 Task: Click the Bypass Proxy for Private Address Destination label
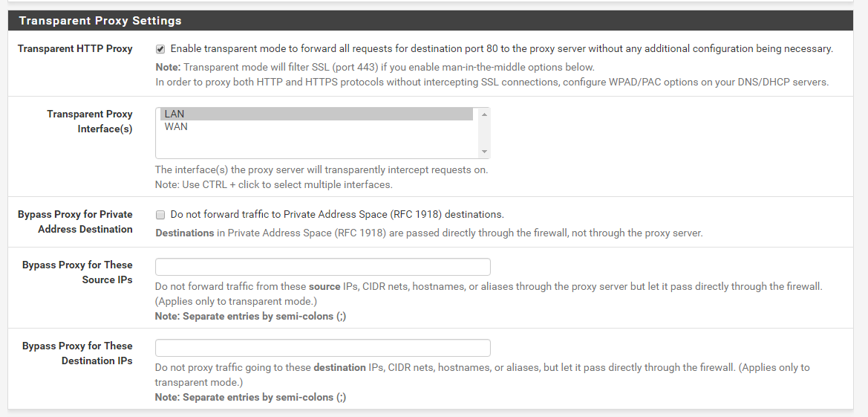coord(75,222)
